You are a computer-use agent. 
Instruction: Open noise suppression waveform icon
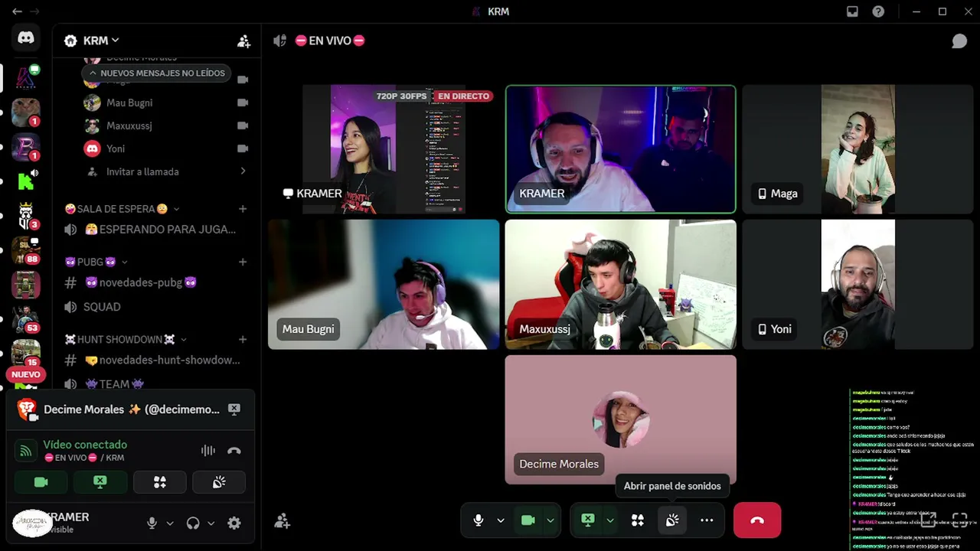tap(207, 451)
